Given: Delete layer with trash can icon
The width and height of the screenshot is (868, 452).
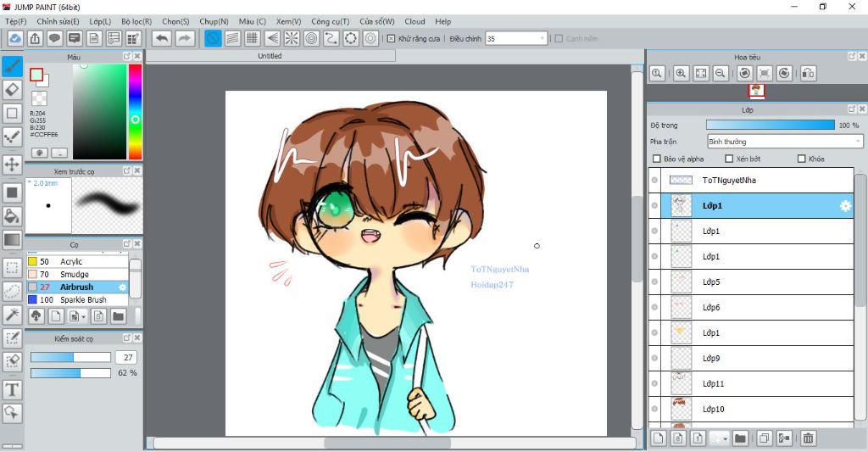Looking at the screenshot, I should click(808, 438).
